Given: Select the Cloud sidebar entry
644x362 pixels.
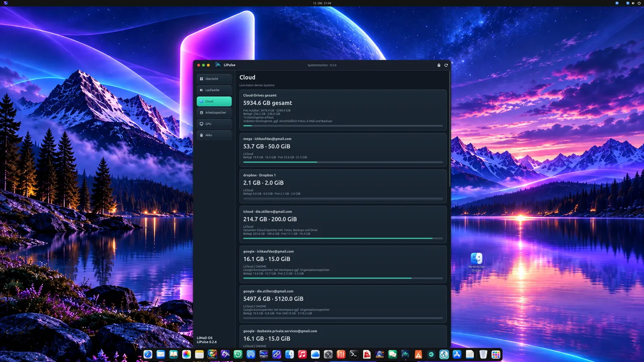Looking at the screenshot, I should tap(214, 101).
